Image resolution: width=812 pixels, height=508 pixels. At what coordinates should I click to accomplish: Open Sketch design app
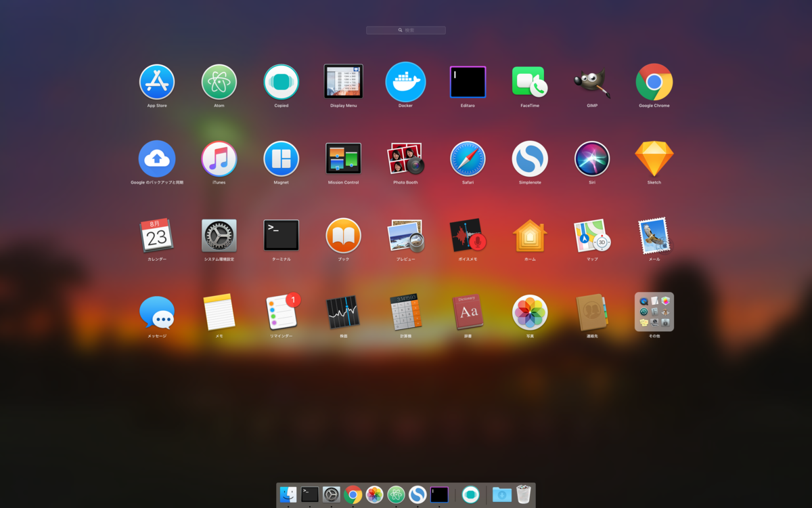click(654, 159)
